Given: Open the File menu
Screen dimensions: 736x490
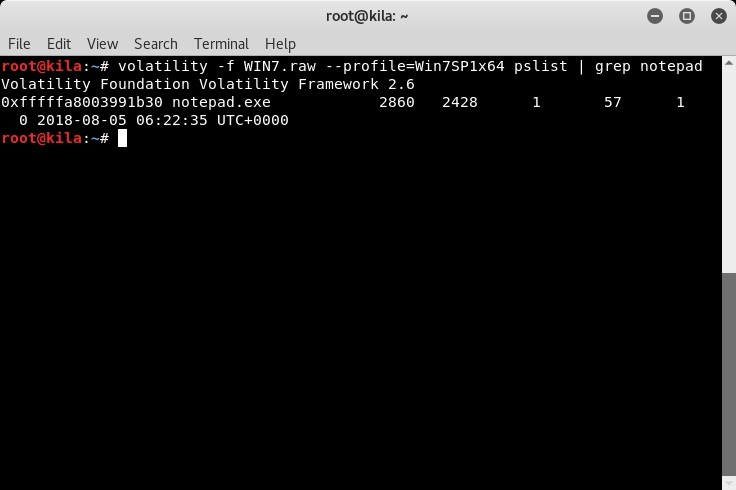Looking at the screenshot, I should click(19, 44).
